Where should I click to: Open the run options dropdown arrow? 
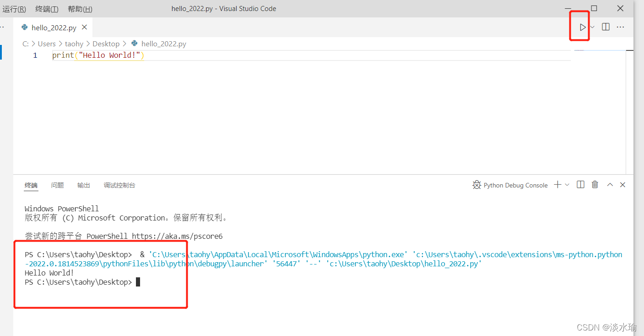(x=592, y=27)
